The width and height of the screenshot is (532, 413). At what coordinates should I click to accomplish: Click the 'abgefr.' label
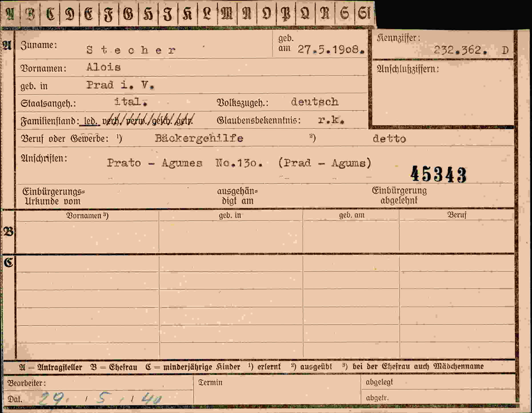pyautogui.click(x=377, y=398)
